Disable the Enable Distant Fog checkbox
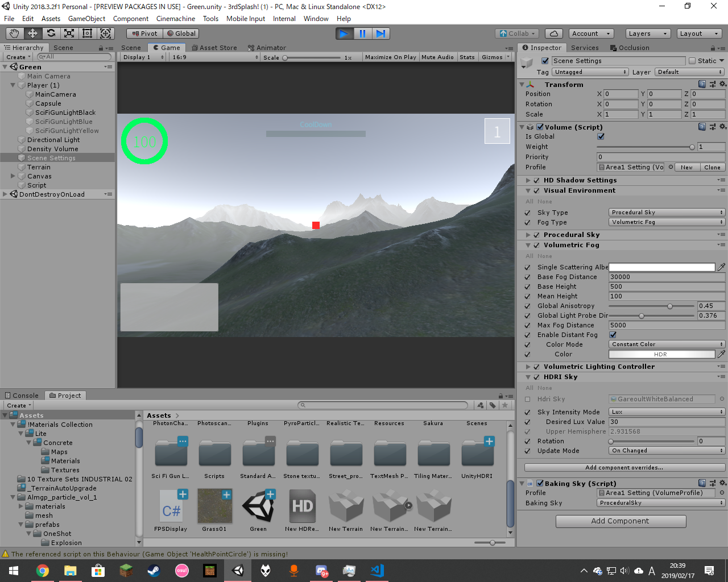This screenshot has width=728, height=582. click(x=613, y=335)
